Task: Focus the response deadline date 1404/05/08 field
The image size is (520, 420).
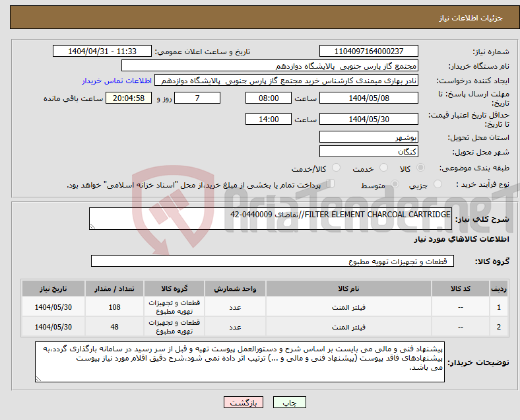Action: pos(368,98)
